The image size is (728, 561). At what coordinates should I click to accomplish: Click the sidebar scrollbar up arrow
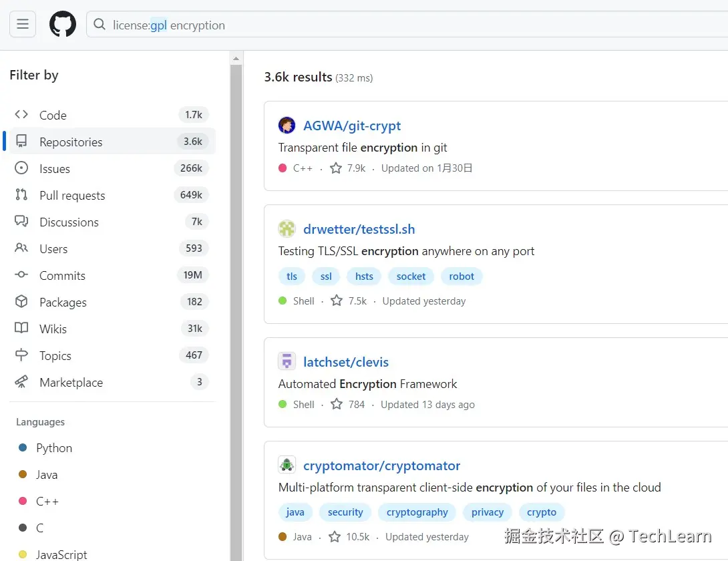tap(236, 59)
